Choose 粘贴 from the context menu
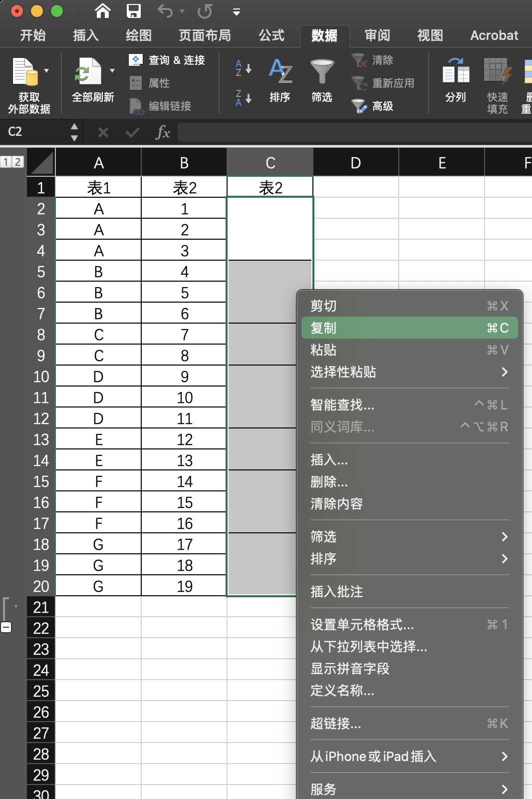The image size is (532, 799). point(409,350)
